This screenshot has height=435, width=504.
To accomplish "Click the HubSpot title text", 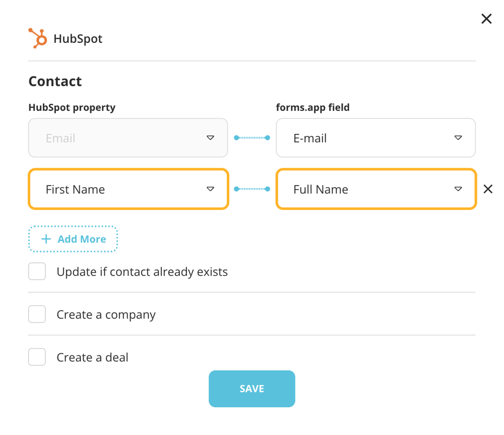I will (x=78, y=39).
